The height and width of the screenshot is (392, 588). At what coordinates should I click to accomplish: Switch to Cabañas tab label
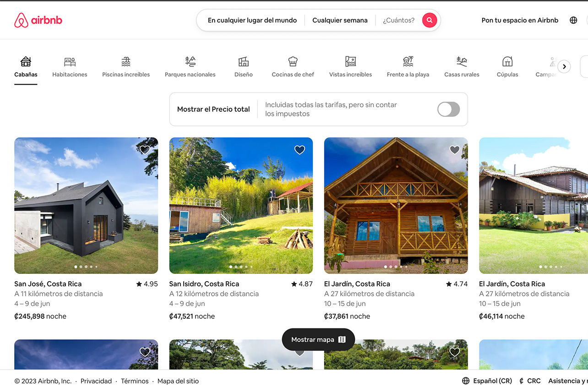click(x=26, y=75)
